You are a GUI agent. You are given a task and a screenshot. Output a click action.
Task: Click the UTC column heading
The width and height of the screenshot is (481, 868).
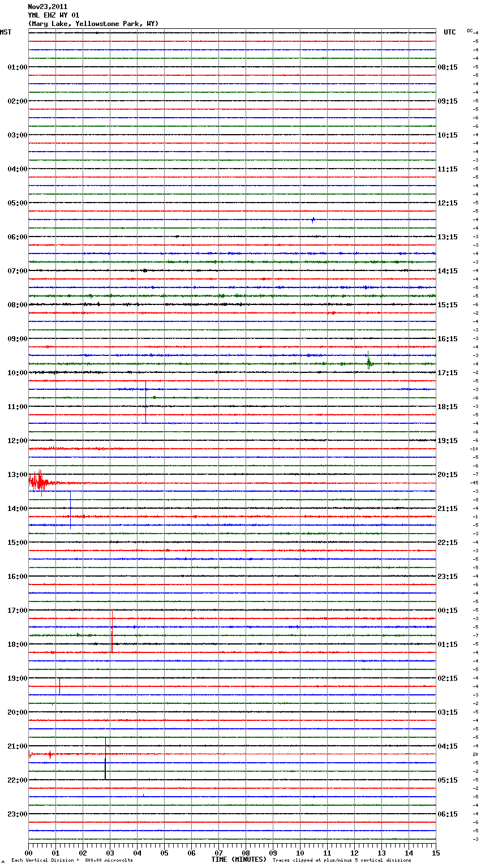(x=450, y=32)
